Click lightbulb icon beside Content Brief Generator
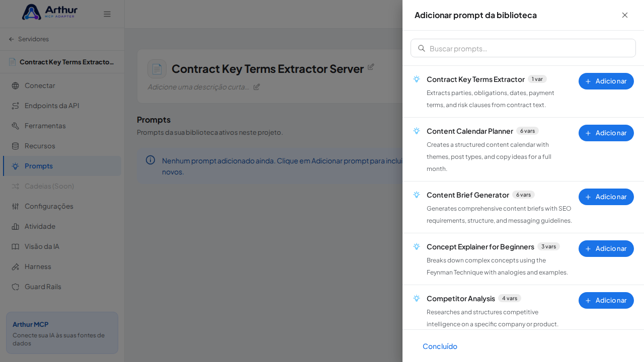 (417, 195)
